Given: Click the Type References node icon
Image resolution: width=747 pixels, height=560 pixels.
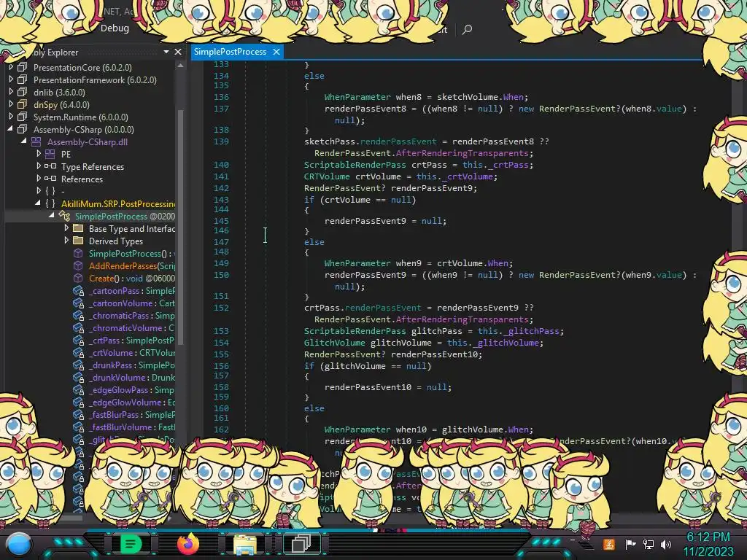Looking at the screenshot, I should pyautogui.click(x=50, y=166).
